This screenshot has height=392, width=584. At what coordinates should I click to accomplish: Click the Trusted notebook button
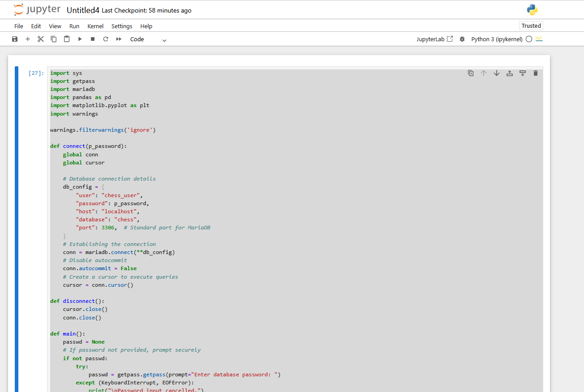click(x=531, y=26)
